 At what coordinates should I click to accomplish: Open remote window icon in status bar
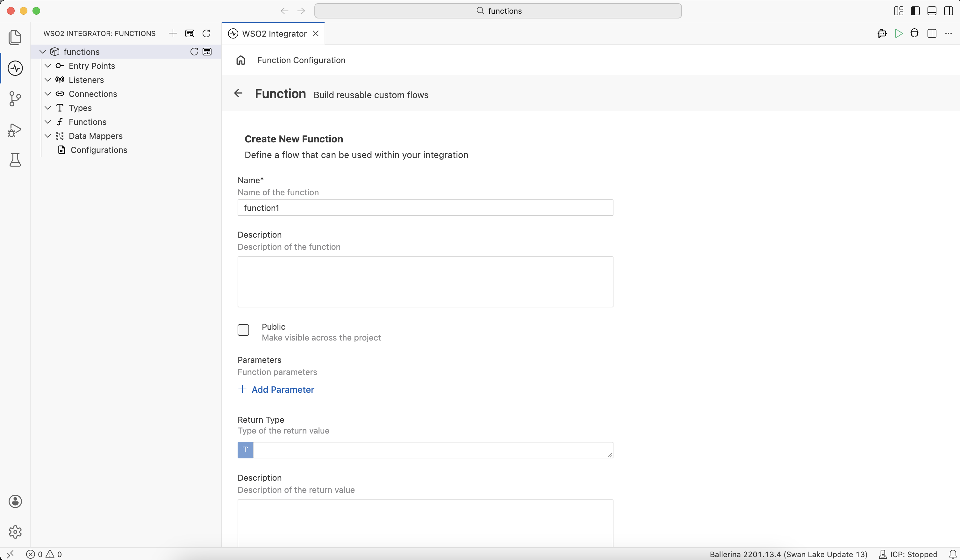click(x=10, y=554)
